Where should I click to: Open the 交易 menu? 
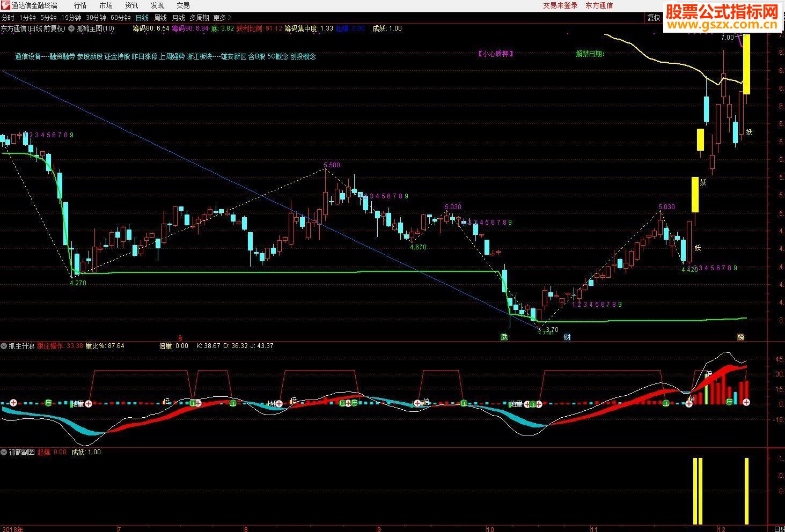coord(183,5)
